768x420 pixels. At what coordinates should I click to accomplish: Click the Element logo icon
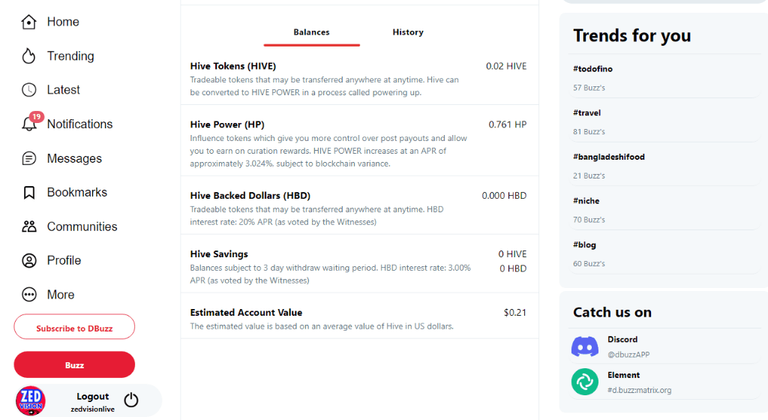coord(585,382)
